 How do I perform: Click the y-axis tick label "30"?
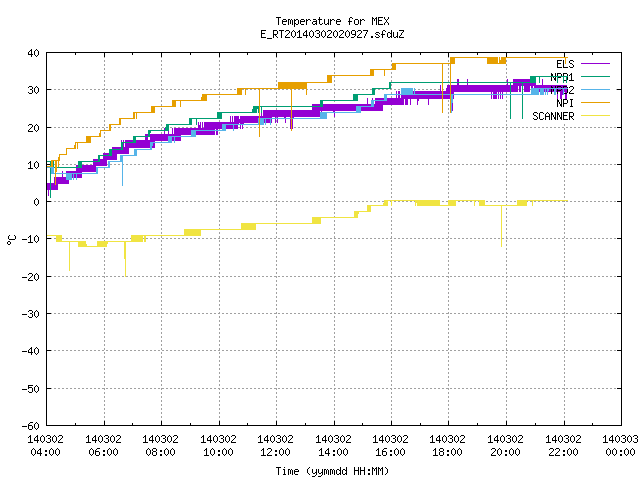tap(33, 90)
